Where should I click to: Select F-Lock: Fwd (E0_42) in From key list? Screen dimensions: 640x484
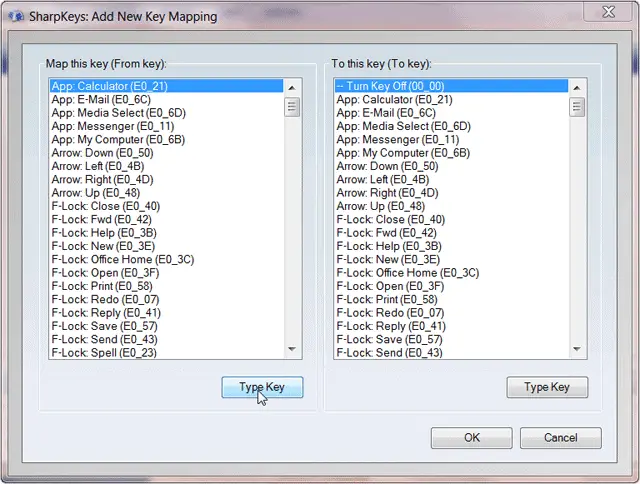pos(166,220)
